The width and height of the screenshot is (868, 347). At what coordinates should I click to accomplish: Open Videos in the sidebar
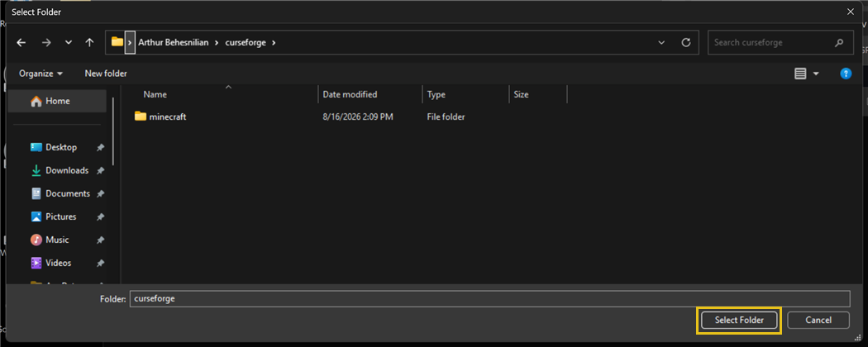pyautogui.click(x=59, y=263)
